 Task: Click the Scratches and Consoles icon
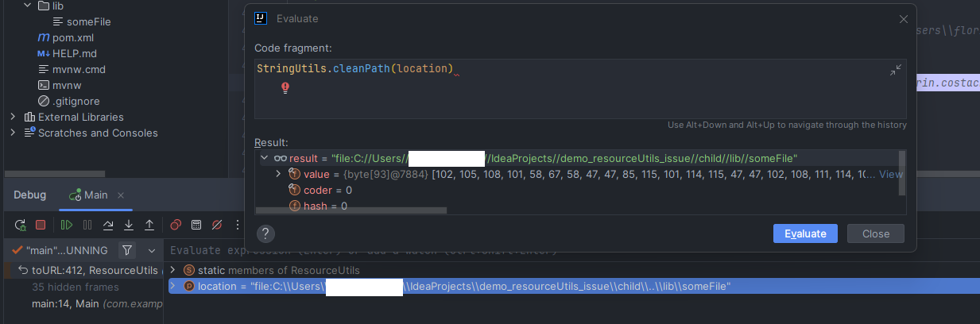(29, 133)
